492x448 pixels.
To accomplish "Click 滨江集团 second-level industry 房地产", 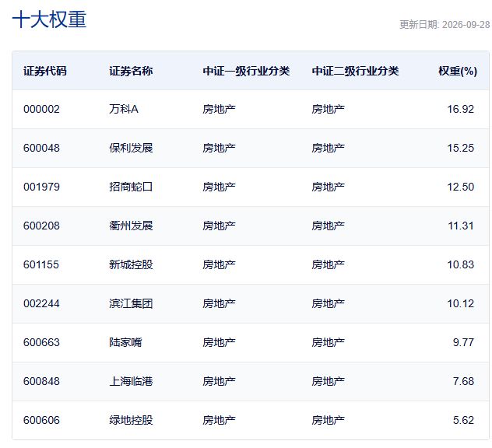I will click(329, 303).
